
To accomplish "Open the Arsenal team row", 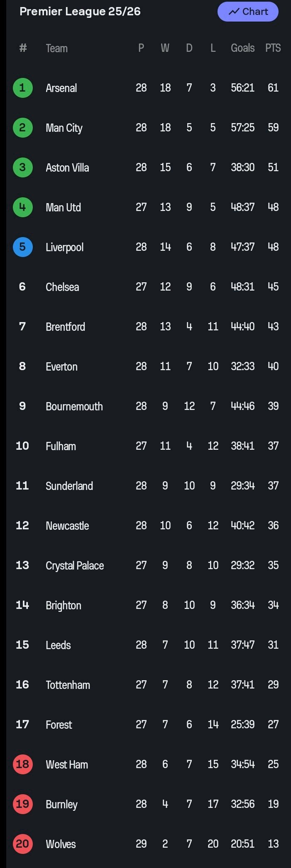I will [x=61, y=88].
